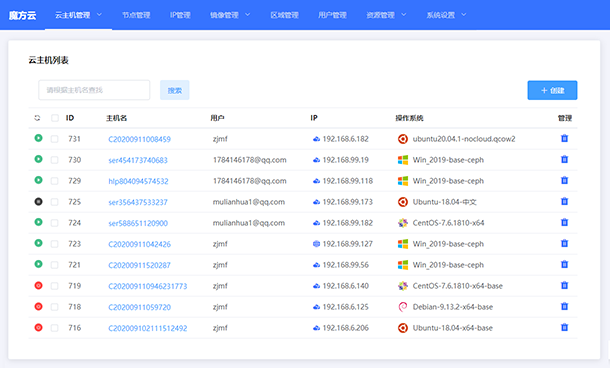Check the checkbox for host ID 721
Image resolution: width=610 pixels, height=368 pixels.
pos(54,265)
